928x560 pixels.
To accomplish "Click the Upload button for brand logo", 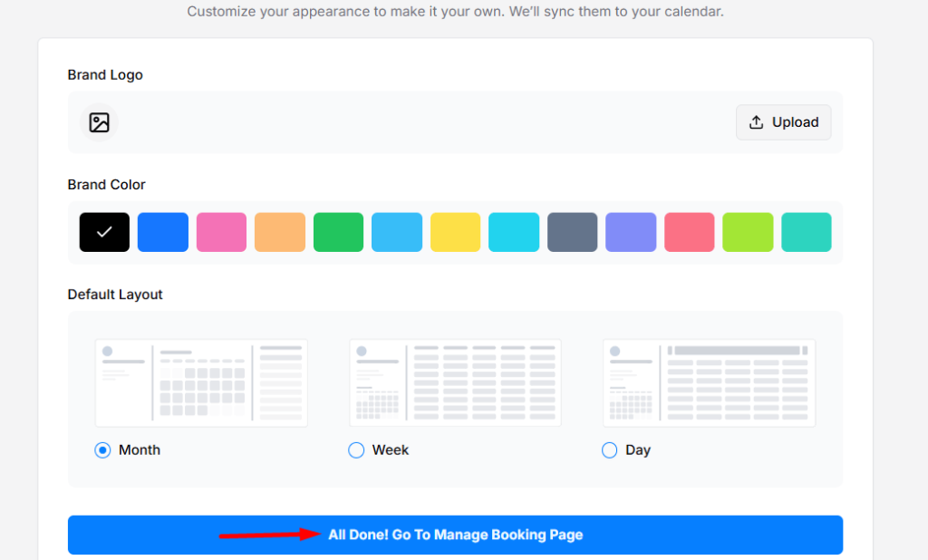I will coord(783,122).
